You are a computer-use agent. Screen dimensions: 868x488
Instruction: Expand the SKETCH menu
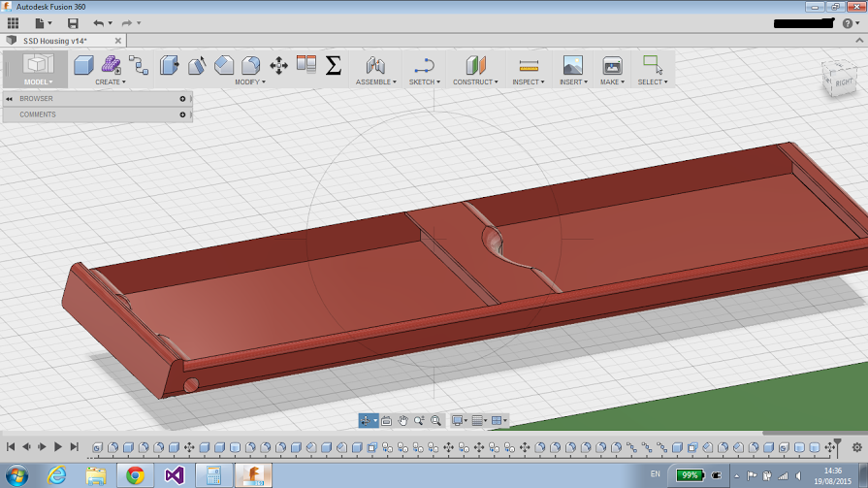[425, 81]
